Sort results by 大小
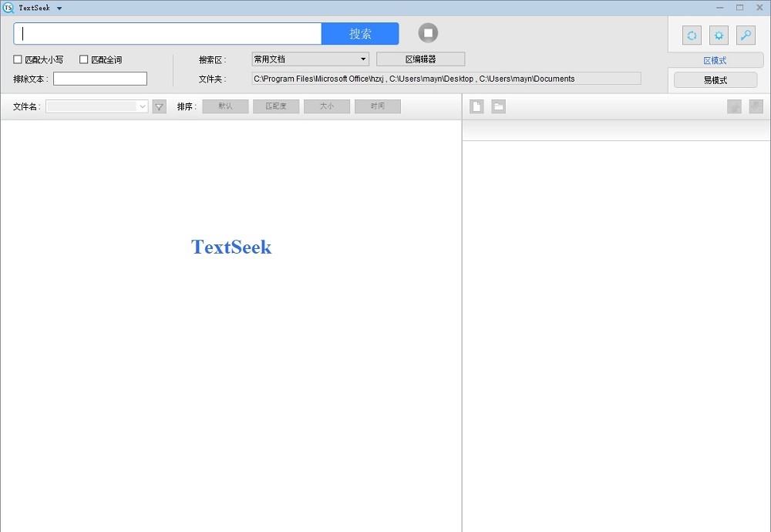This screenshot has height=532, width=771. 327,106
